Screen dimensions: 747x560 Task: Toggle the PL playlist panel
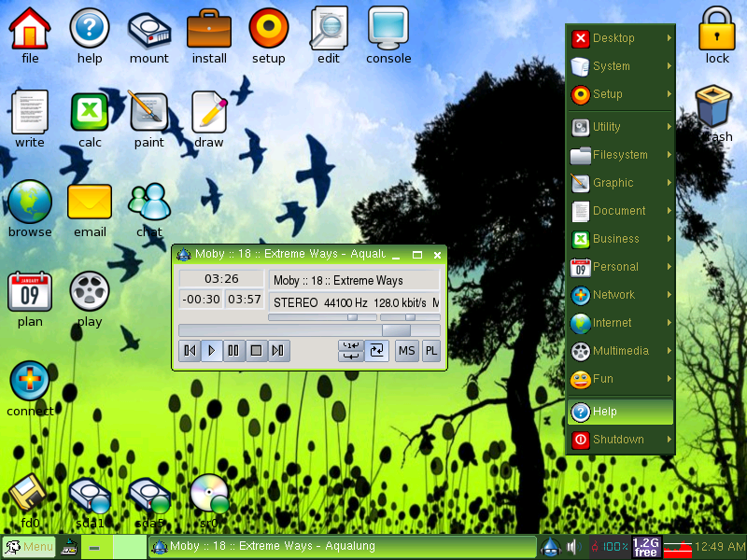[x=431, y=350]
